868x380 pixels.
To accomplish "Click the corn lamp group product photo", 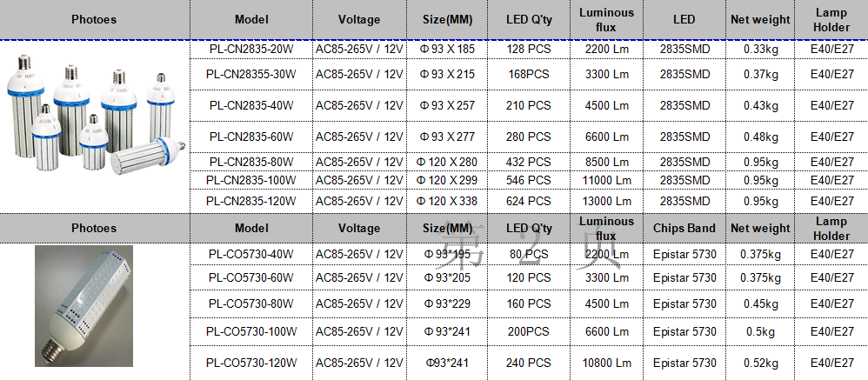I will coord(96,115).
